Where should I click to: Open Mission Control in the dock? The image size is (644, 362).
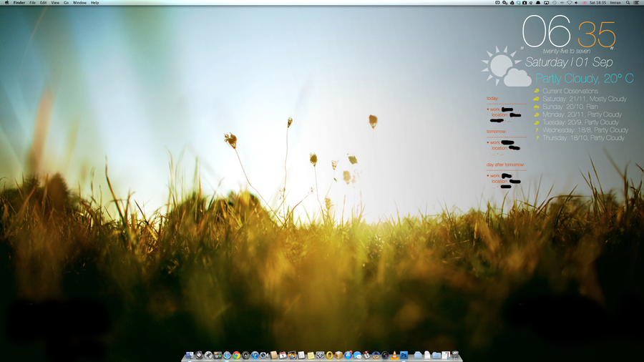(218, 355)
